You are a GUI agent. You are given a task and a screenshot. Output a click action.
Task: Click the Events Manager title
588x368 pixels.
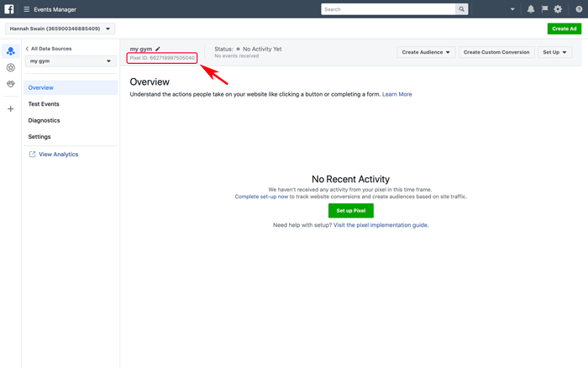[x=55, y=9]
